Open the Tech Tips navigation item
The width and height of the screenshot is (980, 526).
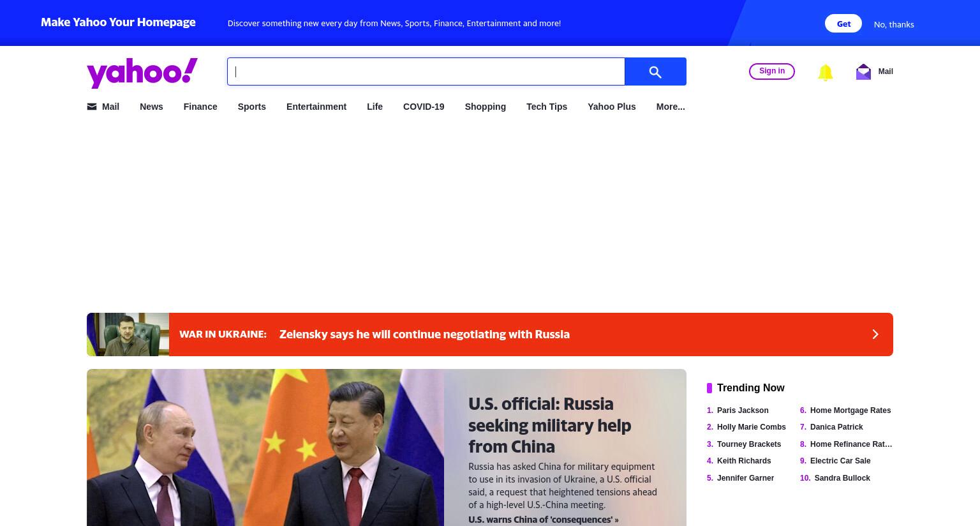coord(547,107)
